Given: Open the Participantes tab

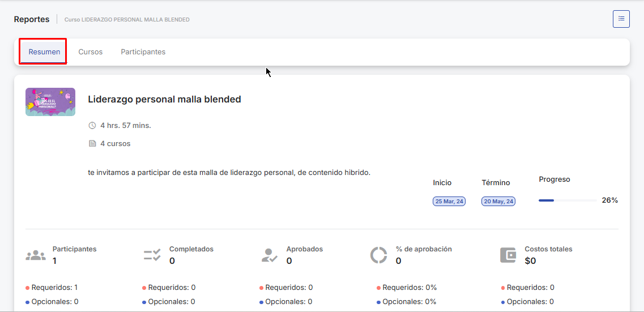Looking at the screenshot, I should 143,52.
